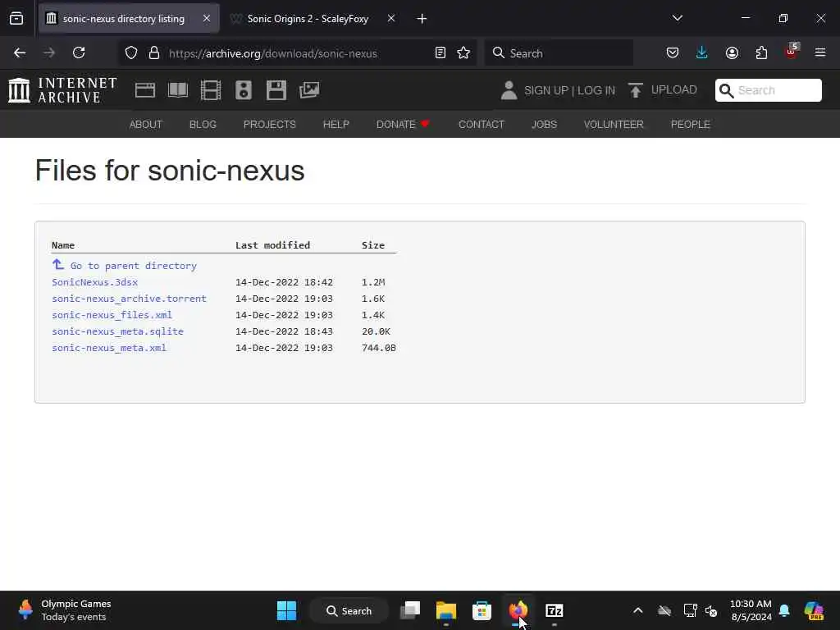840x630 pixels.
Task: Bookmark this page with star icon
Action: tap(463, 53)
